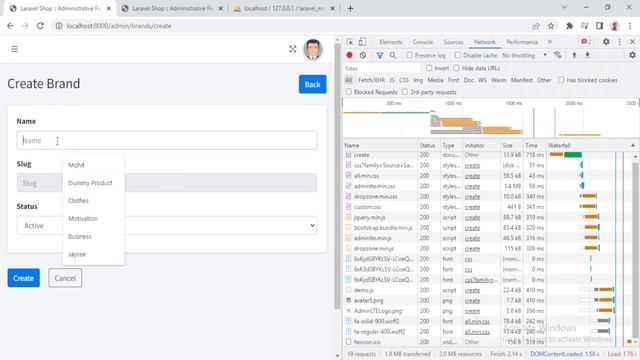View site information icon
This screenshot has height=360, width=640.
point(59,26)
